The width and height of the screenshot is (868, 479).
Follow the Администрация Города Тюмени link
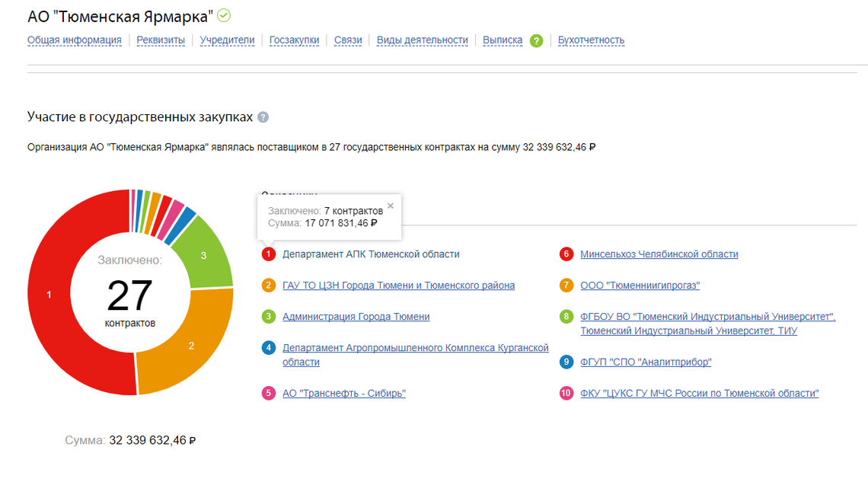[356, 316]
